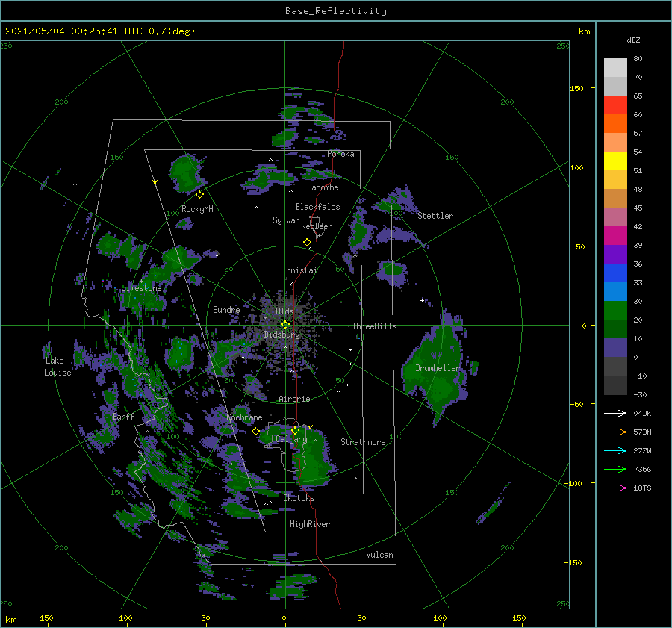Click the magenta 18TS arrow in legend
The image size is (672, 628).
pos(615,488)
